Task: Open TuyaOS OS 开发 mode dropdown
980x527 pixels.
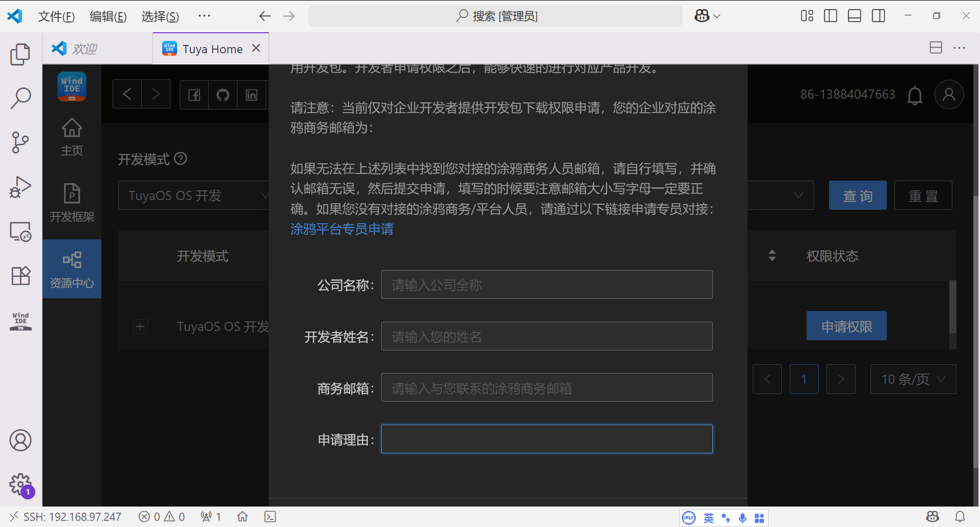Action: click(x=193, y=195)
